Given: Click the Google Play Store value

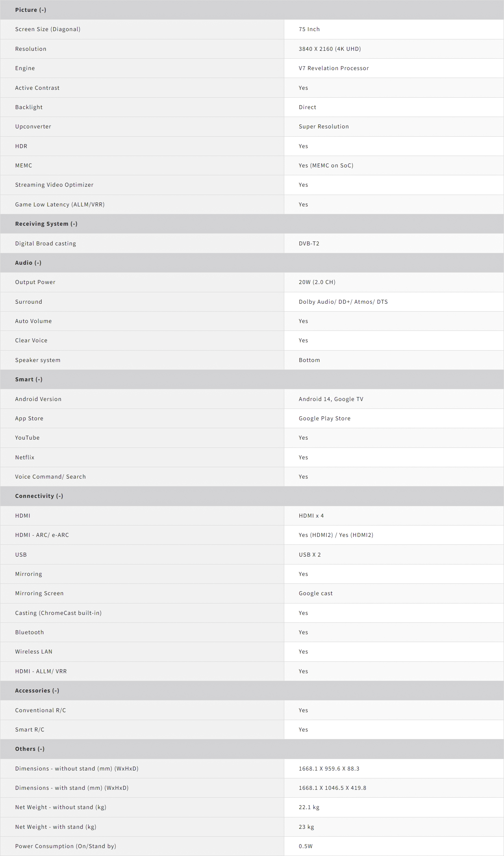Looking at the screenshot, I should pos(324,418).
